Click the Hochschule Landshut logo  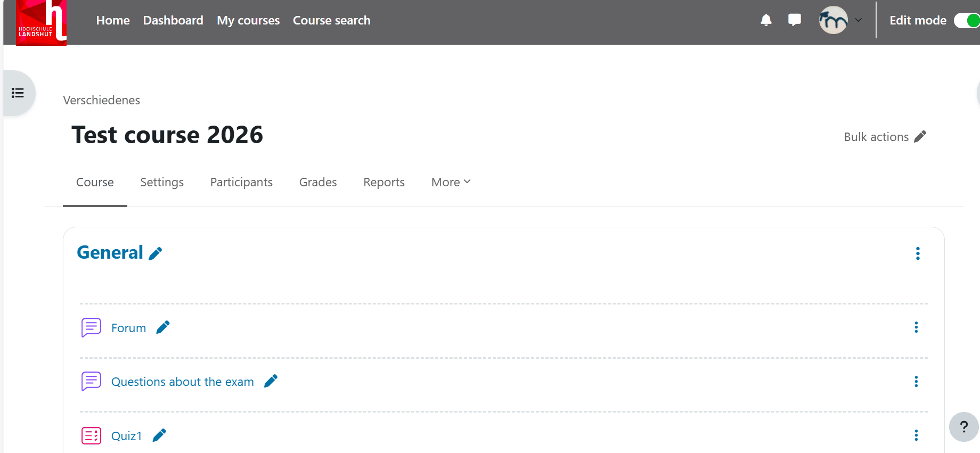click(41, 23)
